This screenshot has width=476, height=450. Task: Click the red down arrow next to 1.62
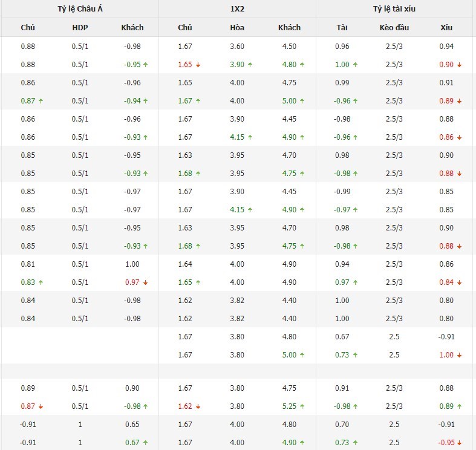click(198, 406)
